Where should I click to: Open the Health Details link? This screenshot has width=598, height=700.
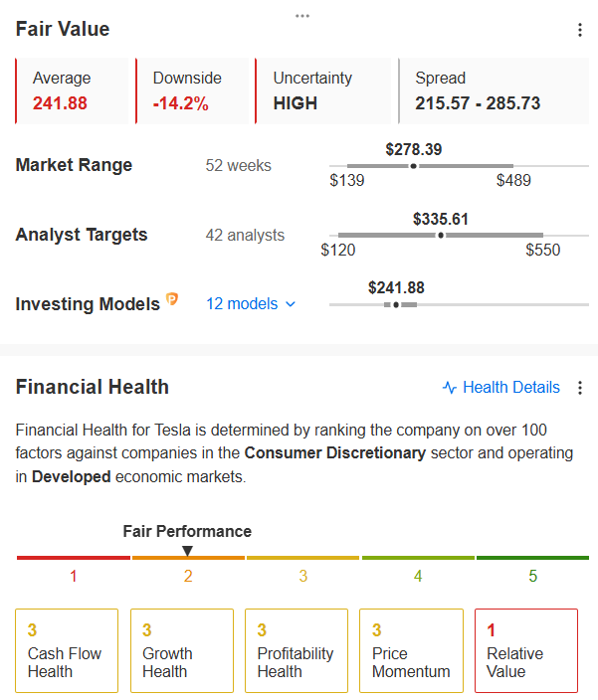click(500, 388)
